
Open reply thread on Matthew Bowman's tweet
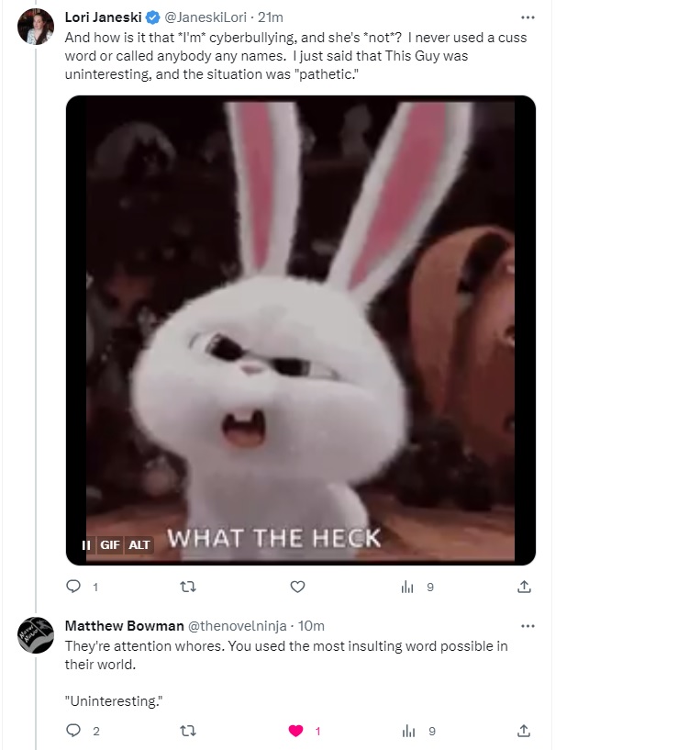coord(83,731)
